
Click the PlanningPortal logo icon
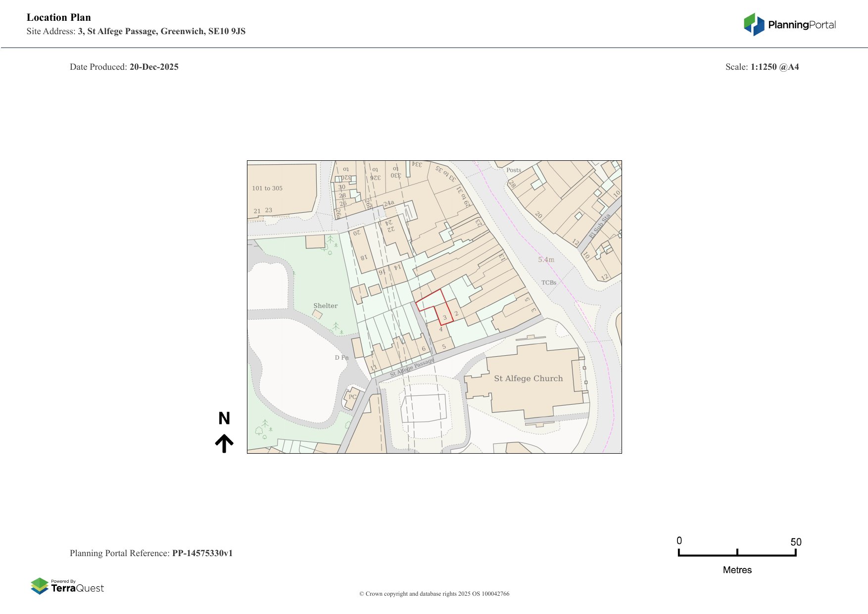(754, 24)
